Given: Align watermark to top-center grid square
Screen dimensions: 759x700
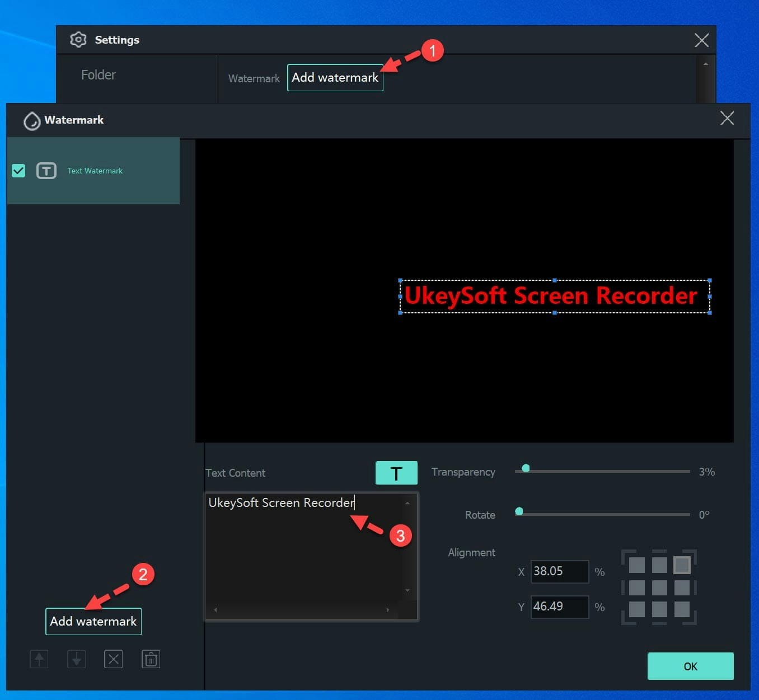Looking at the screenshot, I should [x=659, y=565].
